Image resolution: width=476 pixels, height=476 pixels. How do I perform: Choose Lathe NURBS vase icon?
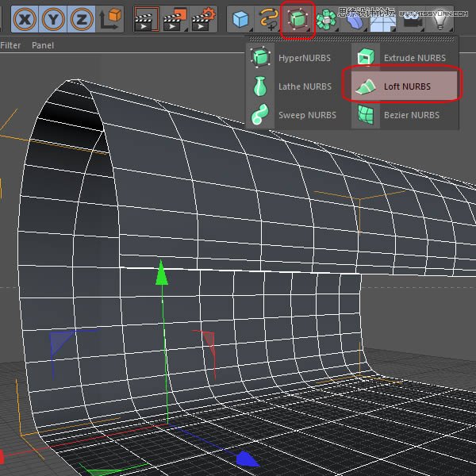coord(292,86)
